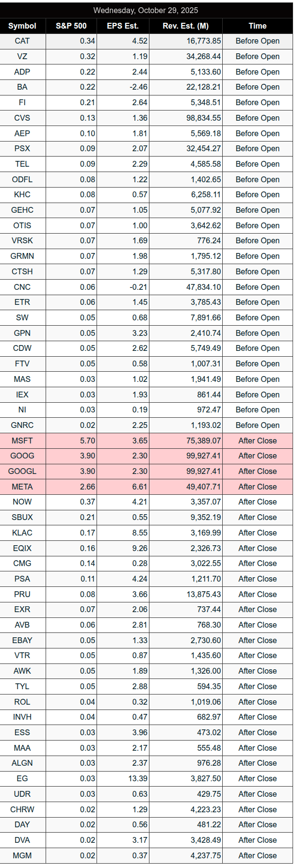Viewport: 295px width, 868px height.
Task: Select the GOOGL ticker symbol
Action: tap(22, 471)
